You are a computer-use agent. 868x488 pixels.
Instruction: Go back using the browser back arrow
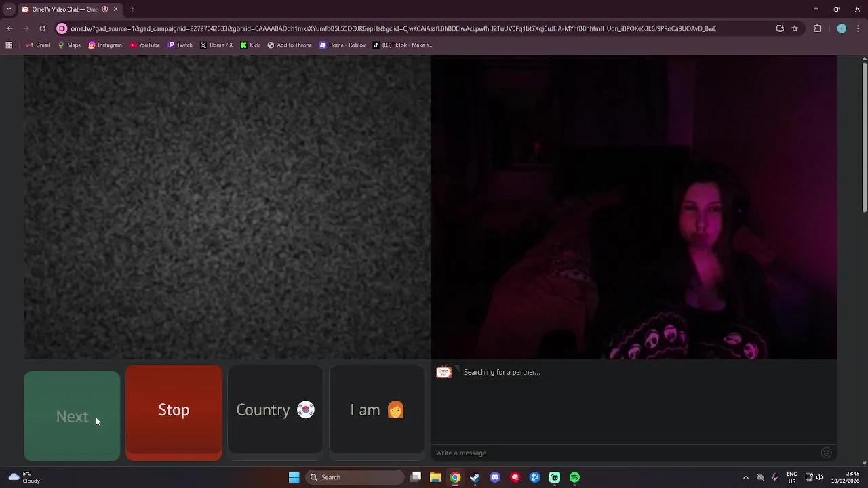pyautogui.click(x=9, y=28)
